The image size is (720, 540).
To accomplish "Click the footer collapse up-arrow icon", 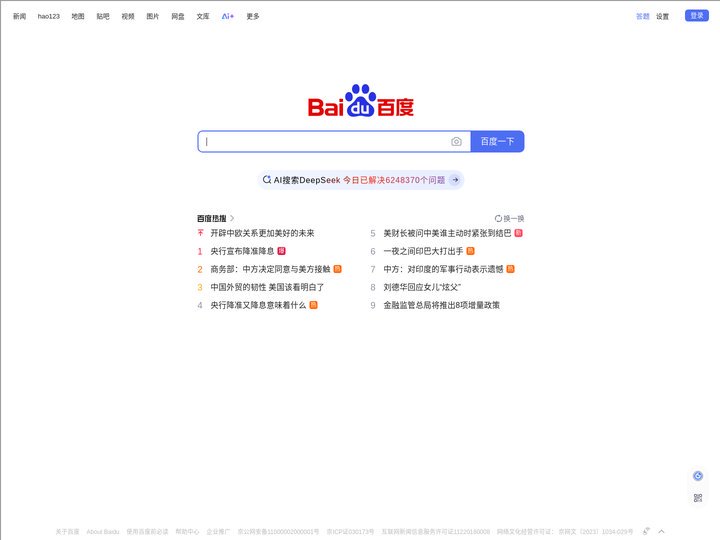I will click(x=661, y=531).
